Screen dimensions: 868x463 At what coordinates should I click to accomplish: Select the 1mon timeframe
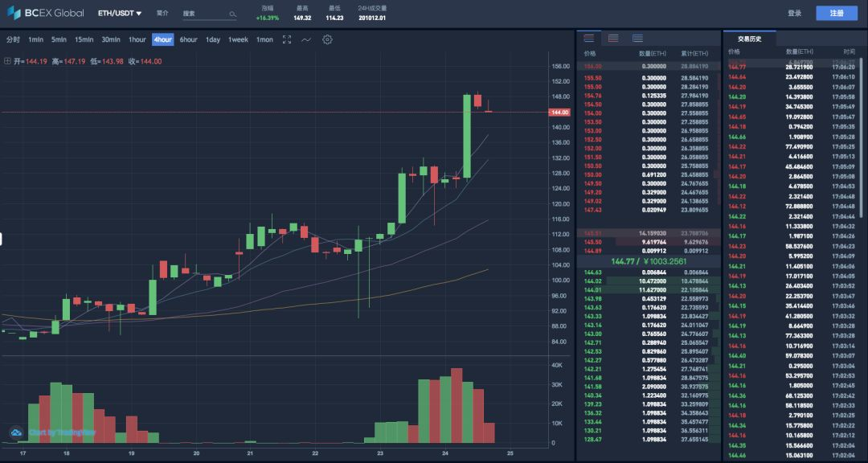(x=264, y=39)
